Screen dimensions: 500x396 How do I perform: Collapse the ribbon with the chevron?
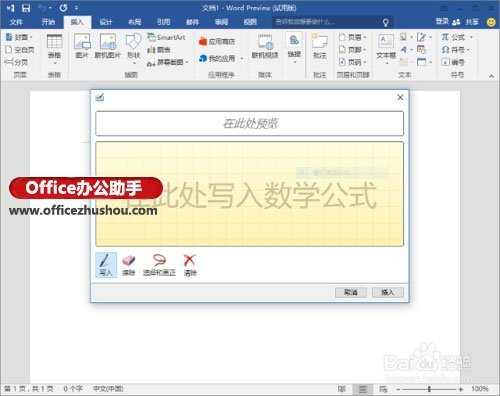491,76
